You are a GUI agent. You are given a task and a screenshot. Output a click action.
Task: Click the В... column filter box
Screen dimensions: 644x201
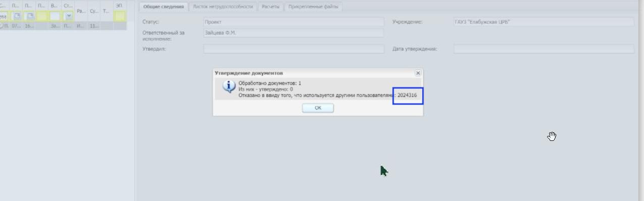coord(55,16)
